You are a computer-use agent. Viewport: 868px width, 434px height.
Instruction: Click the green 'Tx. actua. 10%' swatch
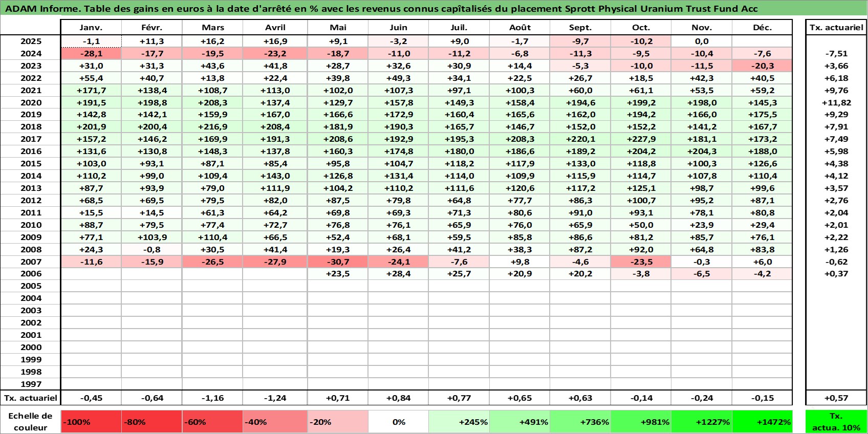(x=836, y=422)
